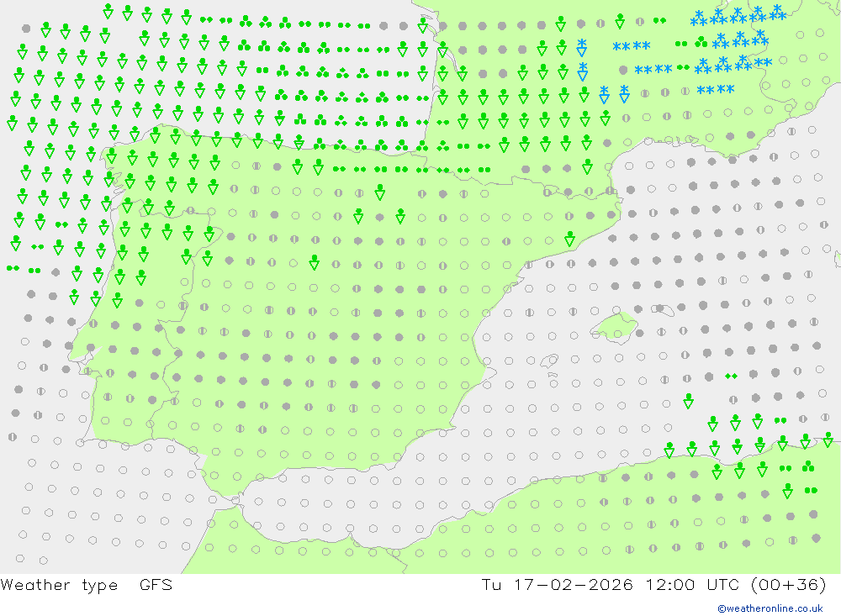This screenshot has width=841, height=616.
Task: Click the lone green shower symbol on Spain's east coast
Action: click(569, 239)
